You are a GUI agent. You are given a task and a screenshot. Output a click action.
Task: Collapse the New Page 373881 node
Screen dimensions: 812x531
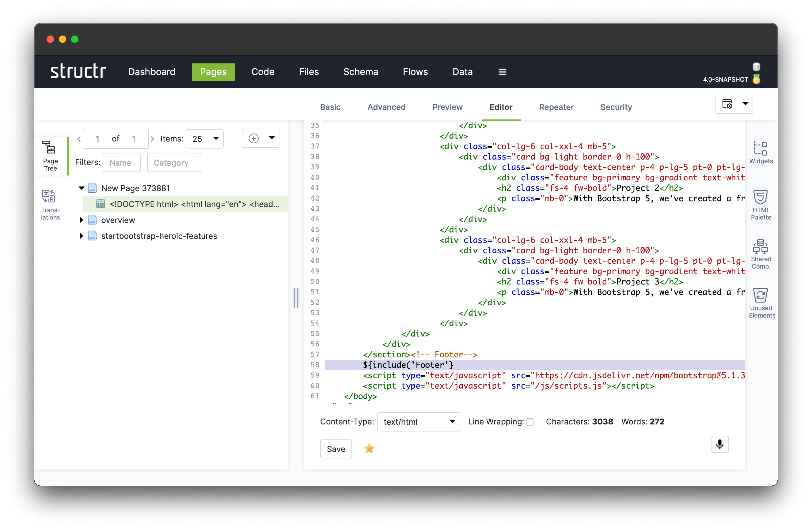click(x=81, y=188)
